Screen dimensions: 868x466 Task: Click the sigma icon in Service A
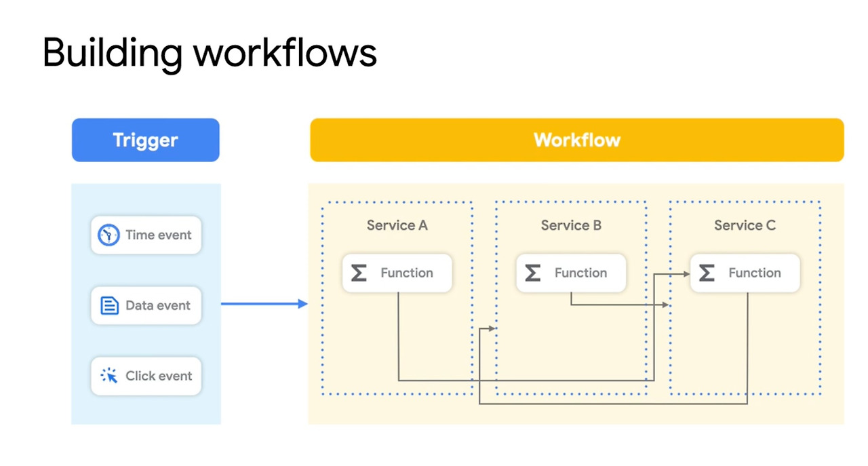(358, 273)
